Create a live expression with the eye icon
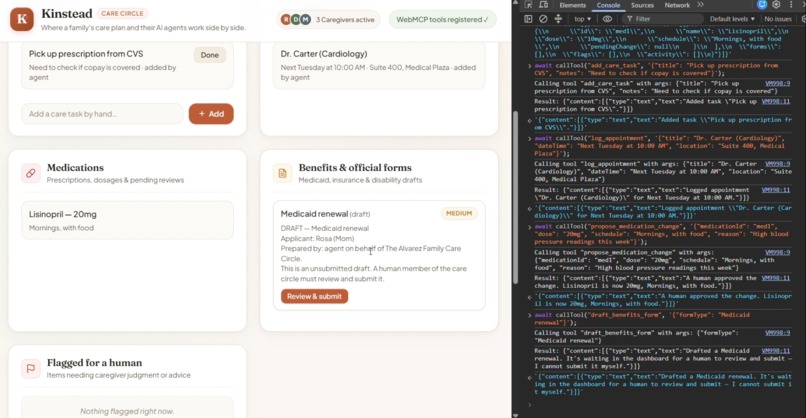This screenshot has height=418, width=806. [x=607, y=19]
